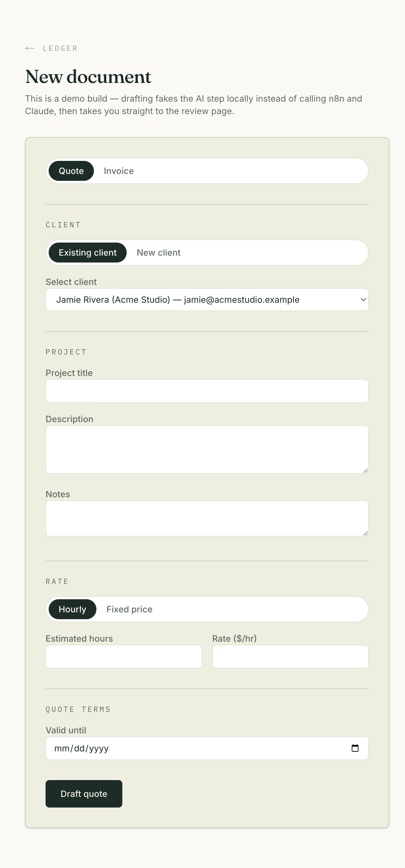Focus the Project title field

(207, 391)
